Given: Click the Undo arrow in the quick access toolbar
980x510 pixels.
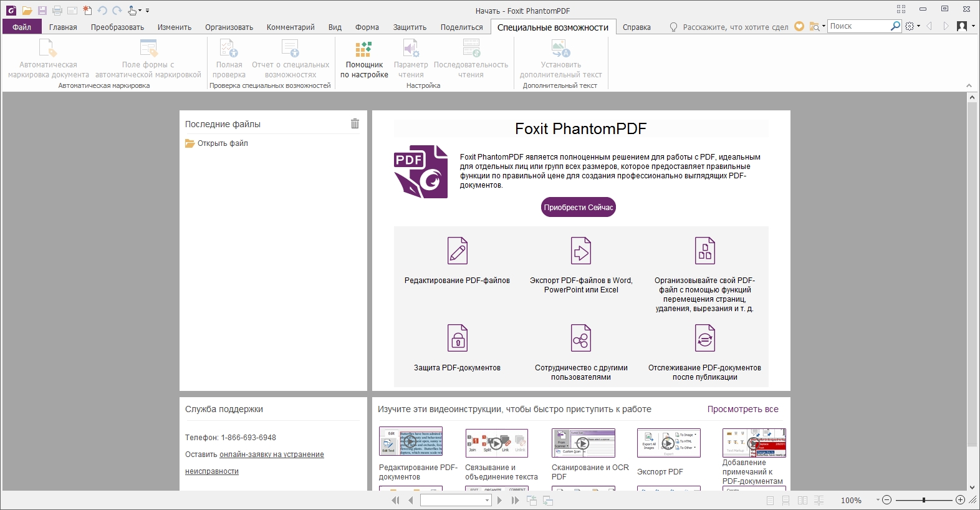Looking at the screenshot, I should 102,11.
